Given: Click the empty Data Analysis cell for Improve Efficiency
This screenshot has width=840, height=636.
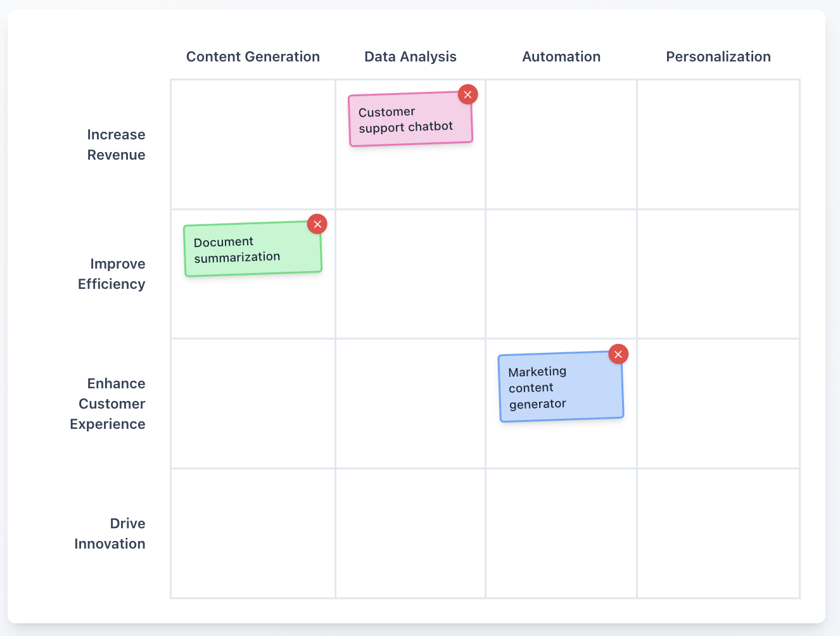Looking at the screenshot, I should 410,274.
